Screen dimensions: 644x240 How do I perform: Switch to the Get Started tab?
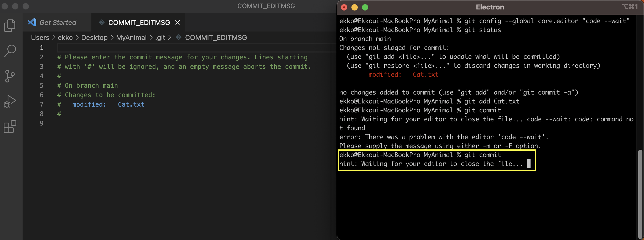click(58, 23)
